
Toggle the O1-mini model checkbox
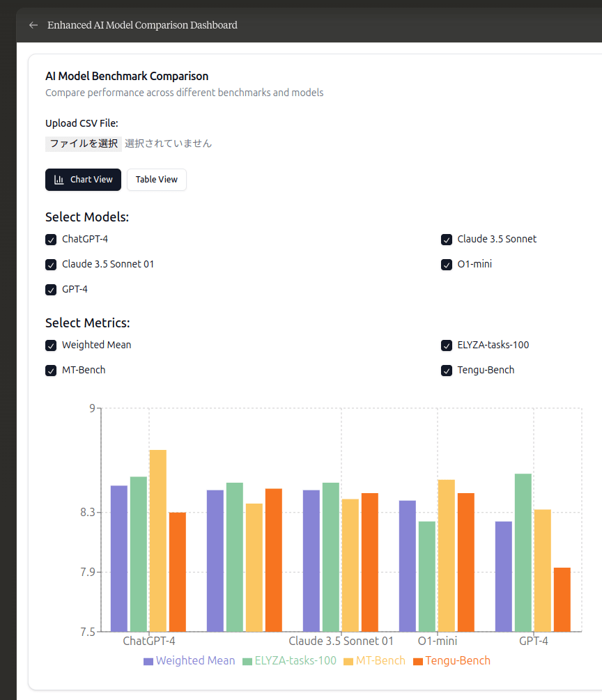pos(447,265)
